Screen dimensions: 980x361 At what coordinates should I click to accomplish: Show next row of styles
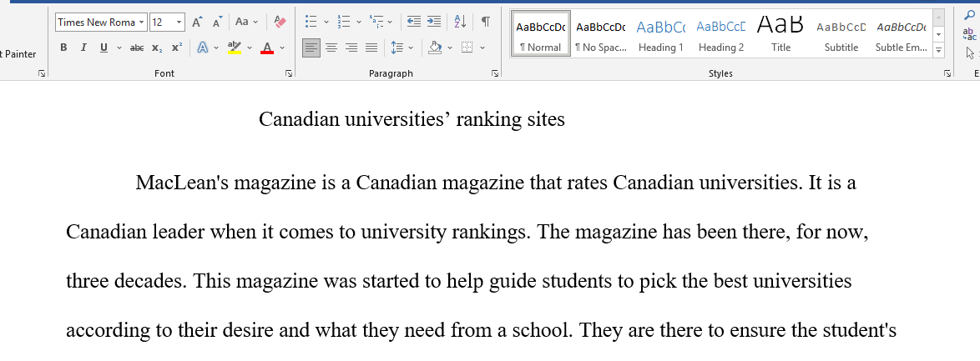click(x=939, y=34)
